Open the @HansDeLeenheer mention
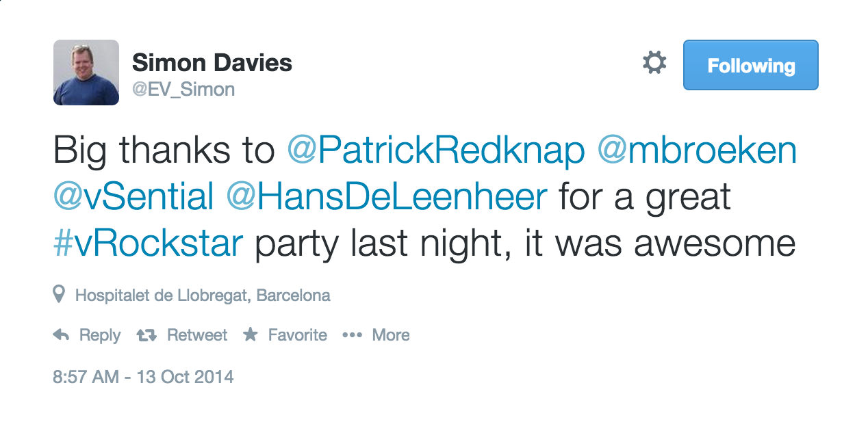Viewport: 868px width, 435px height. click(x=387, y=197)
